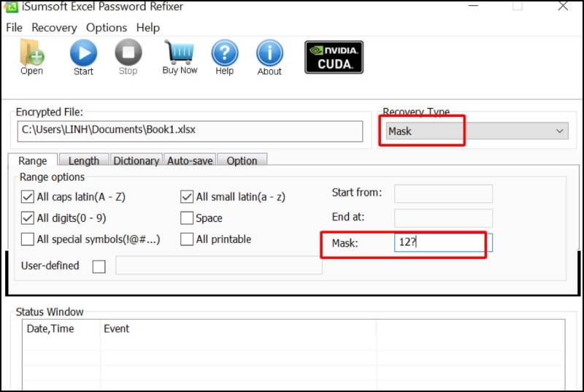Click the Encrypted File path field
Viewport: 584px width, 392px height.
[x=189, y=131]
